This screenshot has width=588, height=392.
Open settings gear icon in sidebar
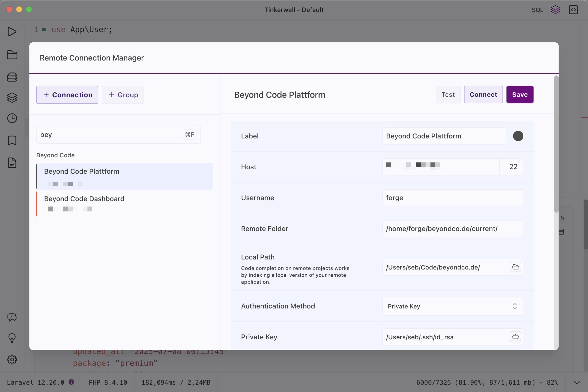(12, 359)
